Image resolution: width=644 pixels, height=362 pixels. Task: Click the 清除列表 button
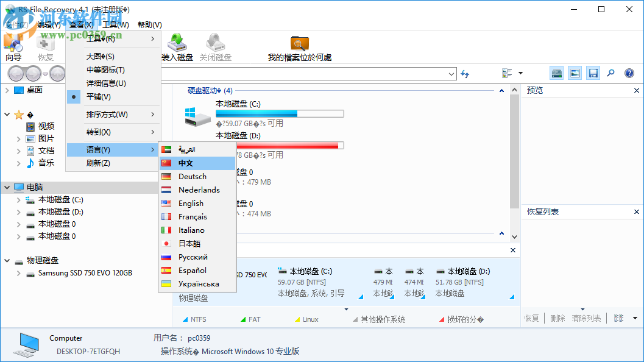[x=586, y=318]
